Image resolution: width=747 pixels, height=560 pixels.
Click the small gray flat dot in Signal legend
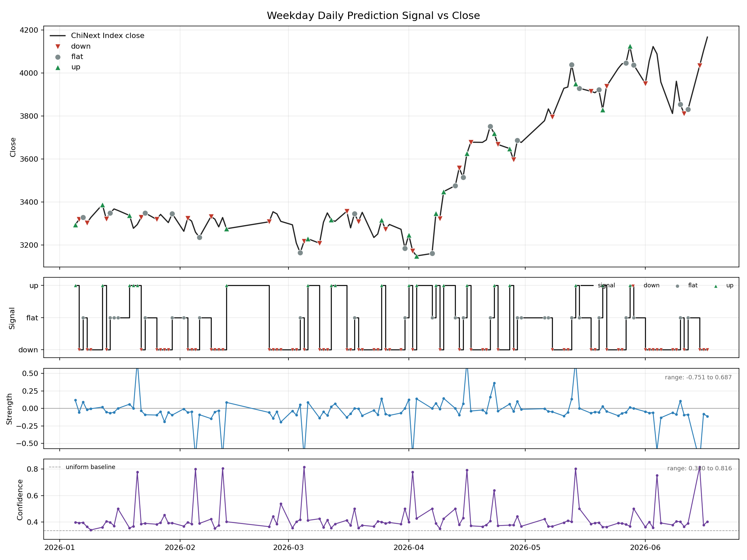[x=677, y=286]
